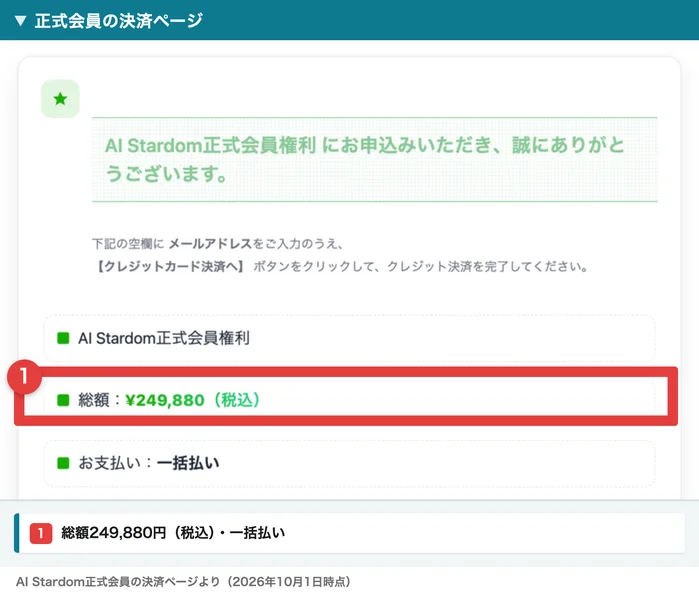The width and height of the screenshot is (699, 600).
Task: Click the AI Stardom正式会員権利 thank-you heading
Action: pyautogui.click(x=364, y=159)
